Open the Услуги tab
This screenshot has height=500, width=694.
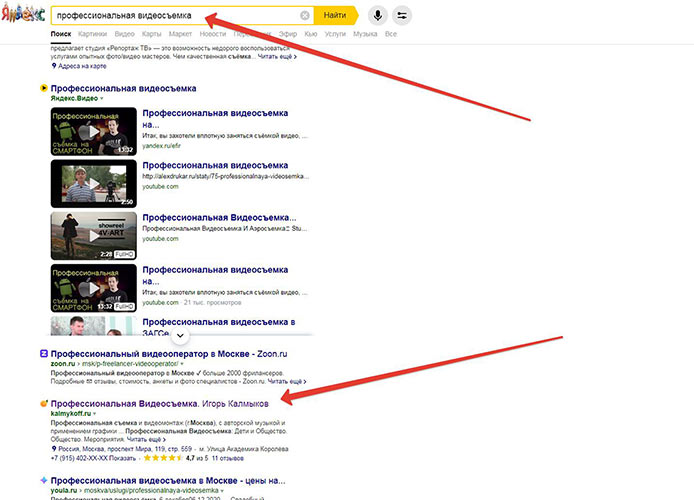pos(335,34)
